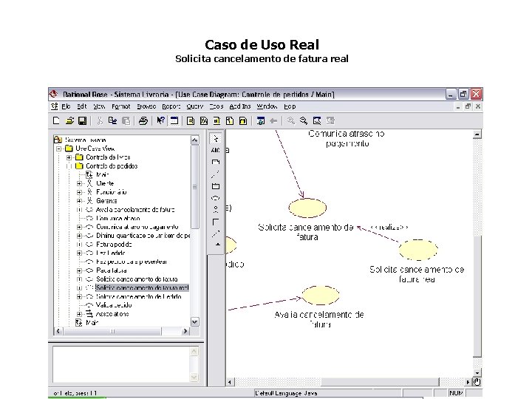532x399 pixels.
Task: Open the Browse menu
Action: [x=146, y=106]
